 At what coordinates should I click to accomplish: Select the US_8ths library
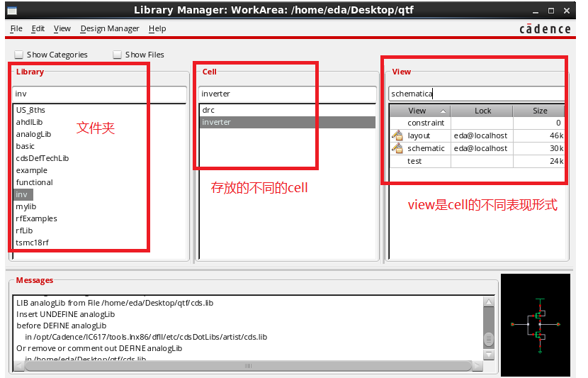[x=30, y=110]
